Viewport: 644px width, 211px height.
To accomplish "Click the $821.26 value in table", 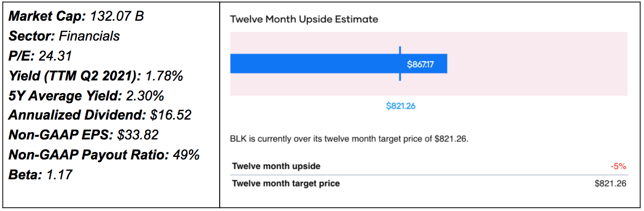I will [610, 184].
